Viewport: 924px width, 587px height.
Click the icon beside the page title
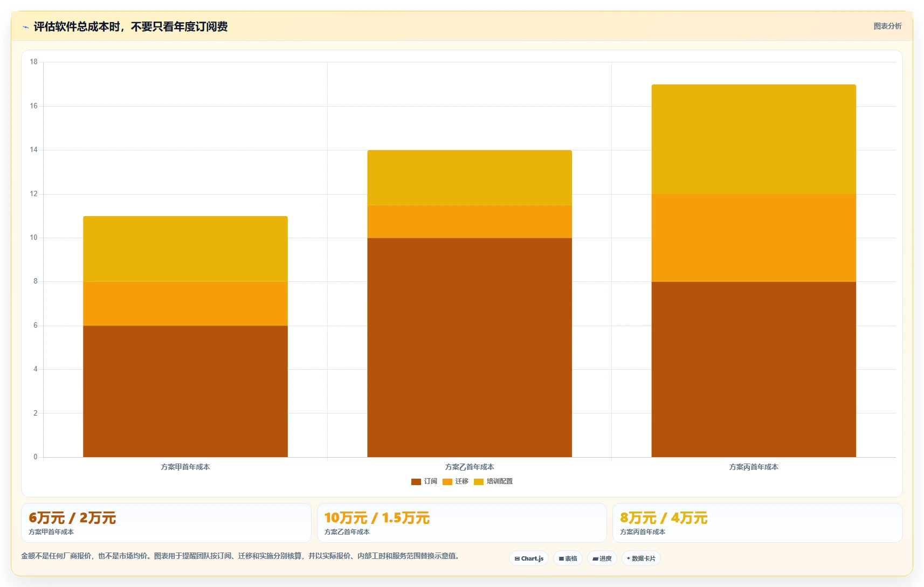(x=25, y=27)
